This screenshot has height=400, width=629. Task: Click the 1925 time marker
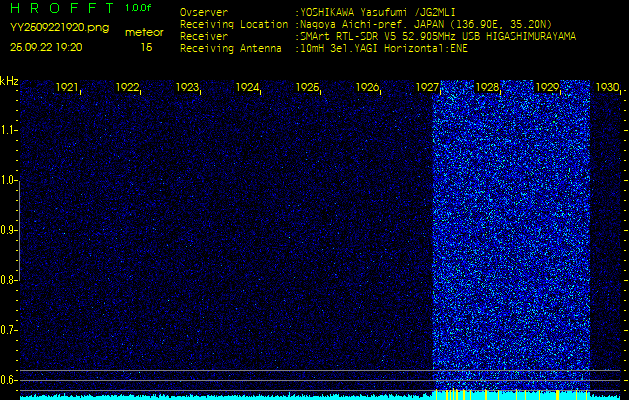(307, 87)
